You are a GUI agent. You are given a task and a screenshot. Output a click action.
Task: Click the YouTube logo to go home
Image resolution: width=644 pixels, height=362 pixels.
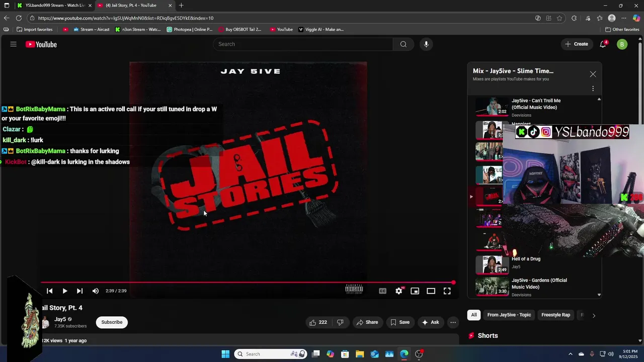click(41, 44)
